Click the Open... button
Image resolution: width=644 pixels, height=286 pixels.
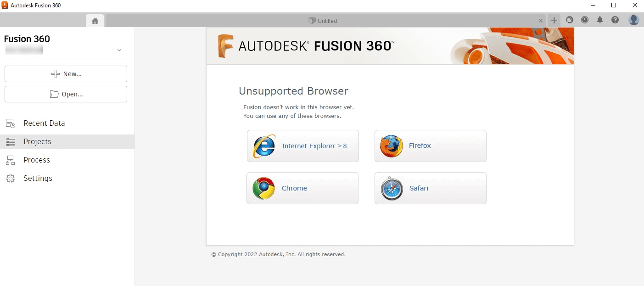click(66, 94)
